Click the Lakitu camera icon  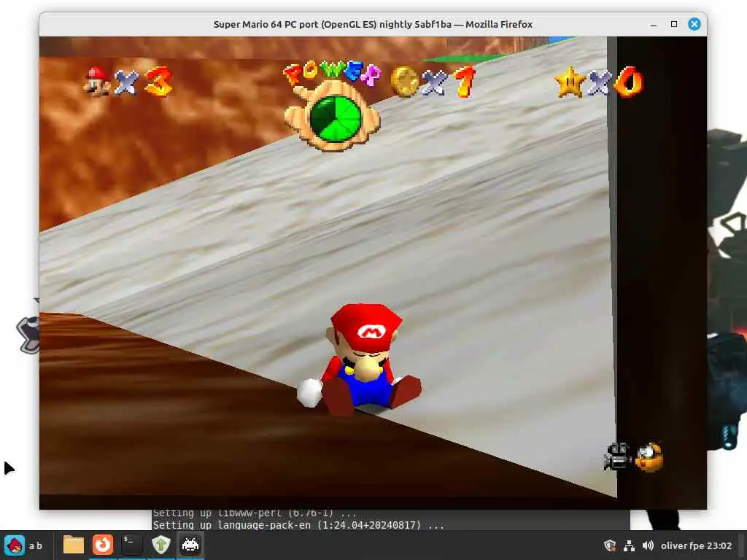[x=649, y=457]
